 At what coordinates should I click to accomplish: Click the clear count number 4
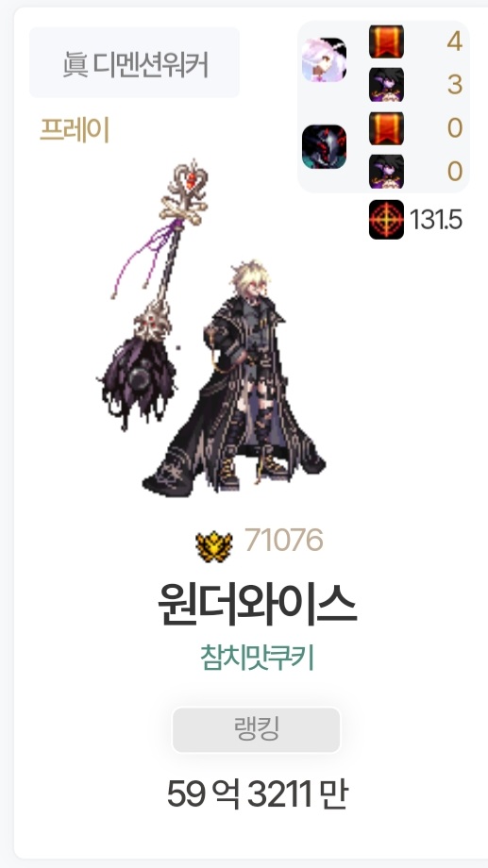coord(455,42)
